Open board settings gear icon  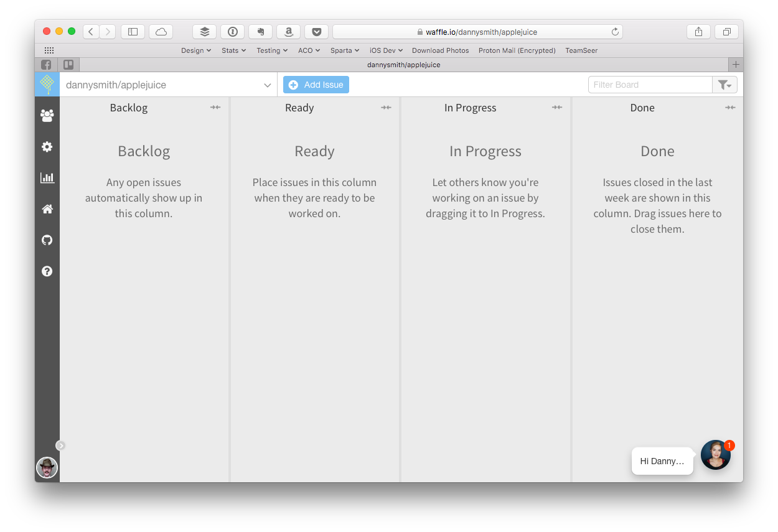(47, 147)
